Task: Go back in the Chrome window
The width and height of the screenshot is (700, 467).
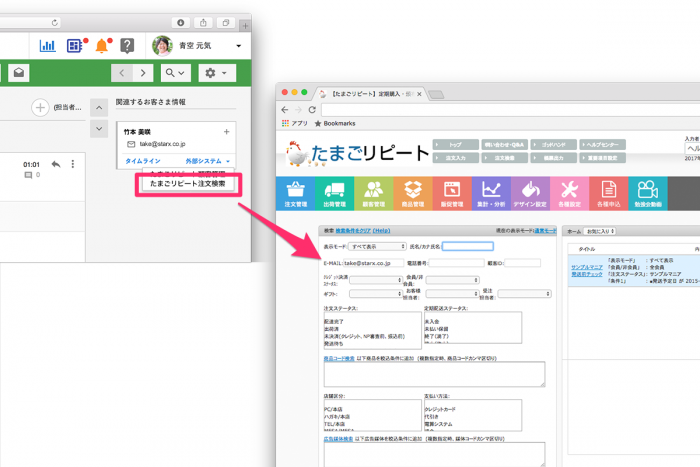Action: click(x=285, y=110)
